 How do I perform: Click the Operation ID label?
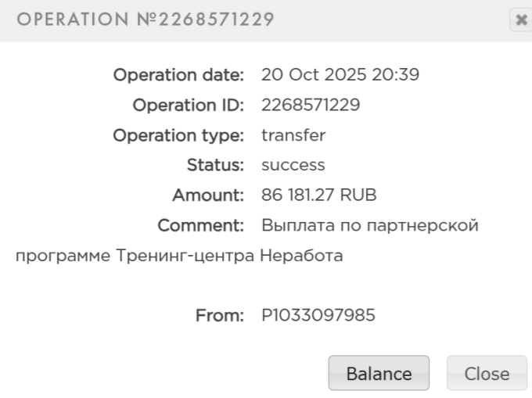(189, 105)
